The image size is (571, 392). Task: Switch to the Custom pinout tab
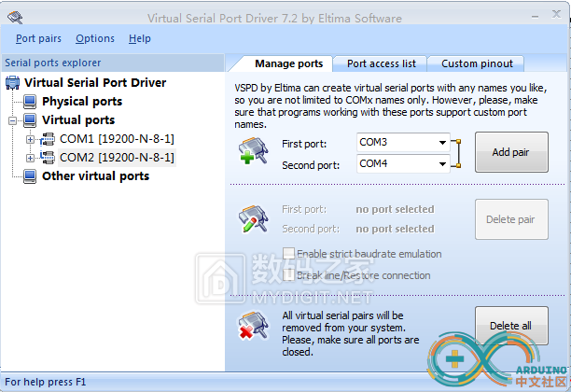(x=477, y=63)
